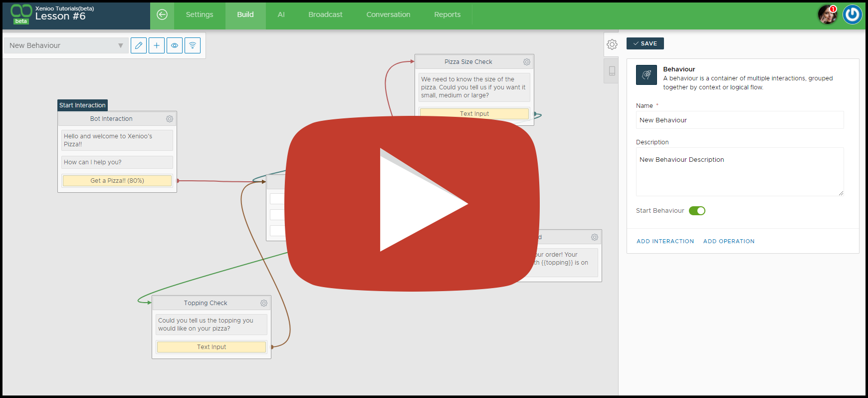Click the topping question message

click(x=212, y=325)
